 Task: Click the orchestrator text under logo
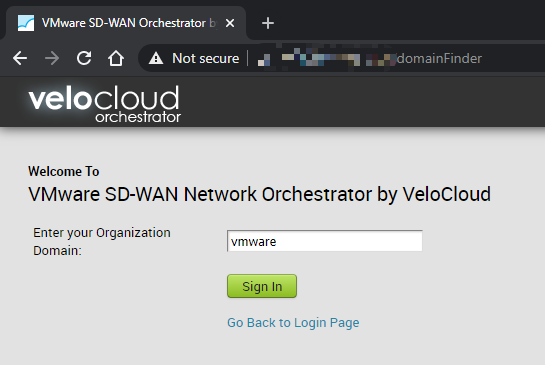tap(138, 117)
